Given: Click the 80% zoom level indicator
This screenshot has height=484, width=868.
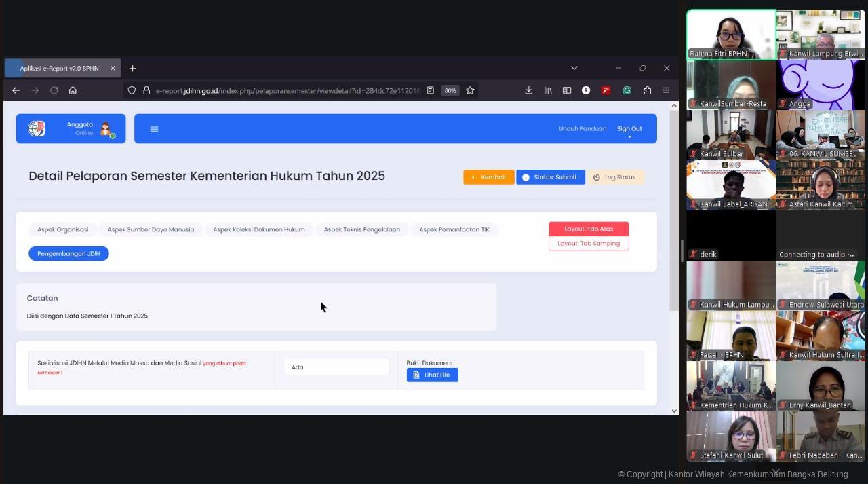Looking at the screenshot, I should [450, 90].
